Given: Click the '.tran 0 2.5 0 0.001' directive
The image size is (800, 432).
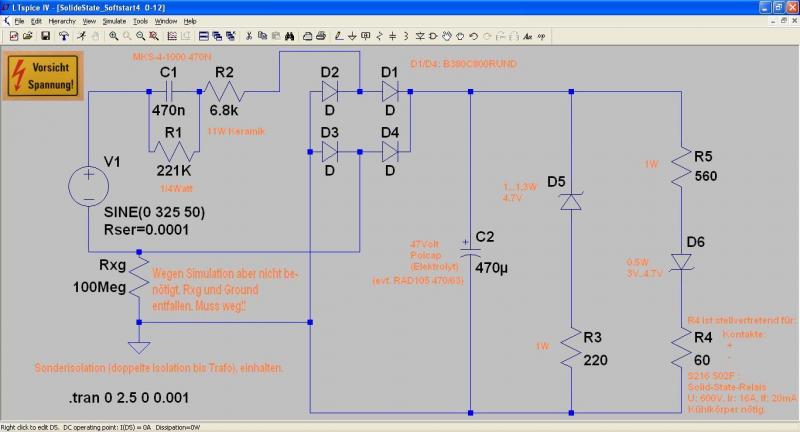Looking at the screenshot, I should [129, 398].
